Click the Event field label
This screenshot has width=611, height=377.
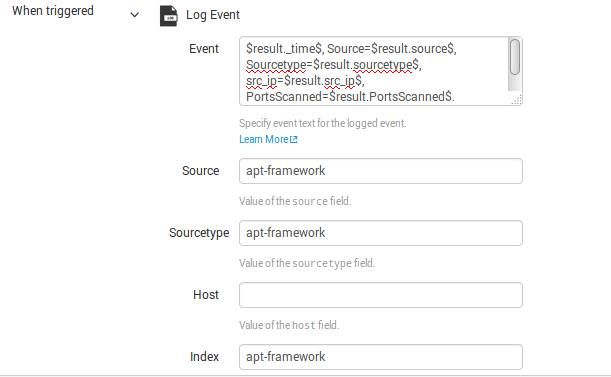pyautogui.click(x=204, y=49)
